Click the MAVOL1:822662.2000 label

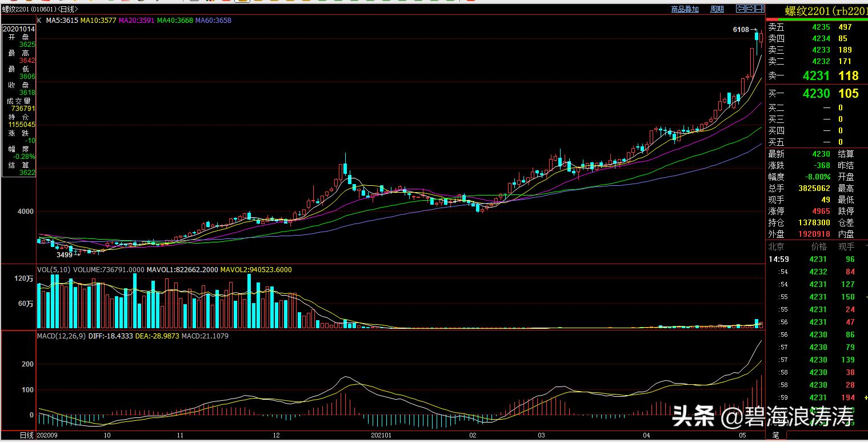click(182, 270)
